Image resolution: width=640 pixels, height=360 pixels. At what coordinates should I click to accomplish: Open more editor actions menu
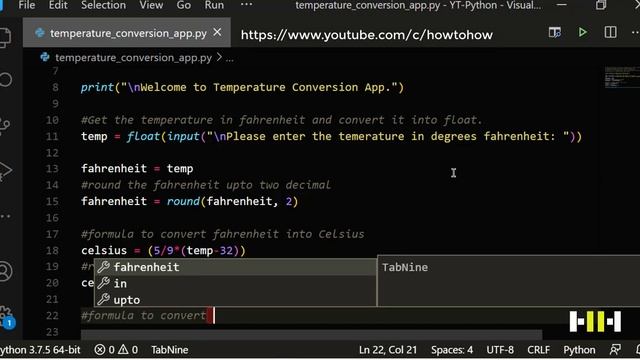coord(635,32)
